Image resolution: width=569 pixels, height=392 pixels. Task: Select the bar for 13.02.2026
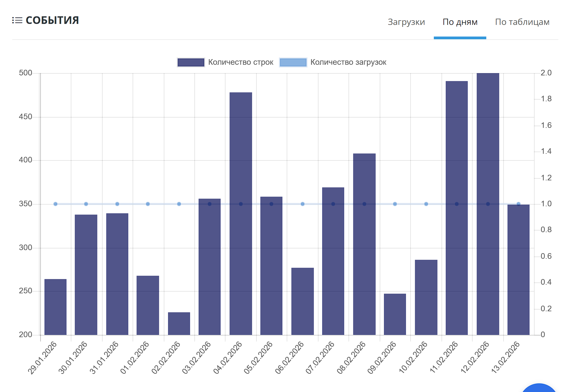tap(519, 270)
